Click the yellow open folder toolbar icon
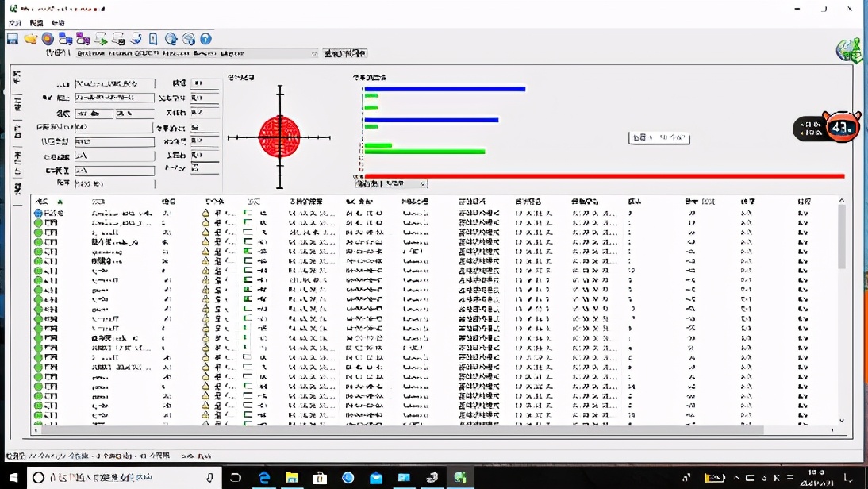868x489 pixels. (30, 39)
